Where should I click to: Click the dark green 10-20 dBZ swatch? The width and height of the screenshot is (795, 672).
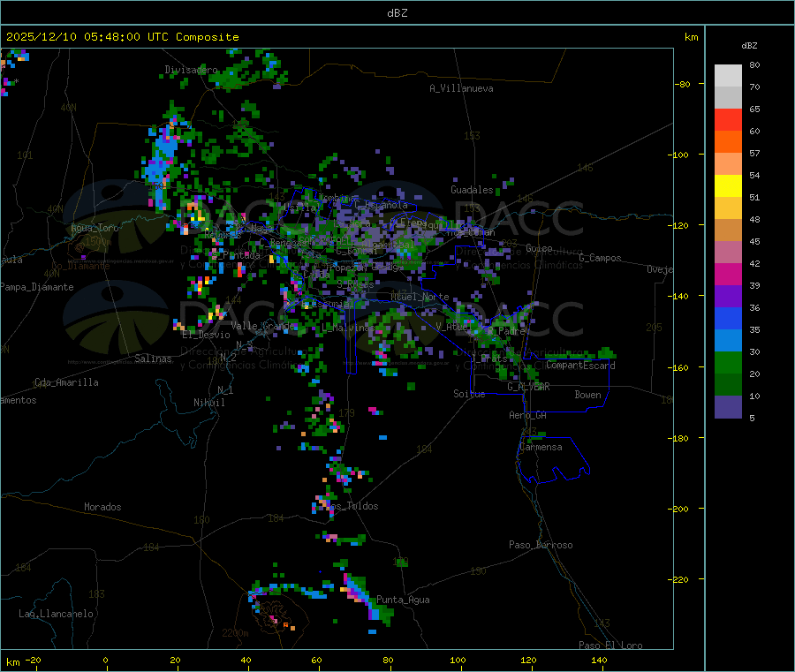[x=728, y=385]
